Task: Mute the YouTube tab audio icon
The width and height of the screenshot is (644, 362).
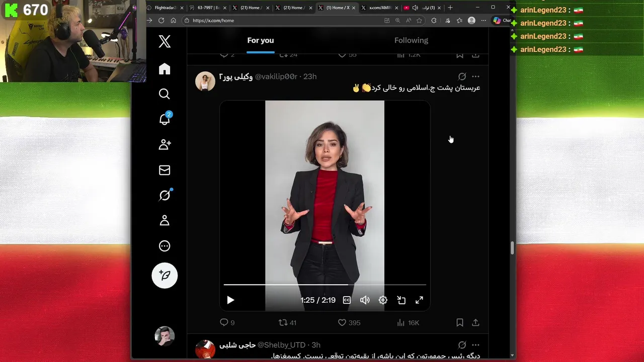Action: [415, 8]
